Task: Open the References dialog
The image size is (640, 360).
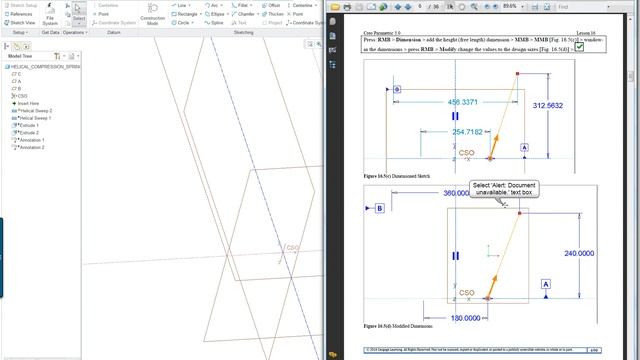Action: pyautogui.click(x=18, y=14)
